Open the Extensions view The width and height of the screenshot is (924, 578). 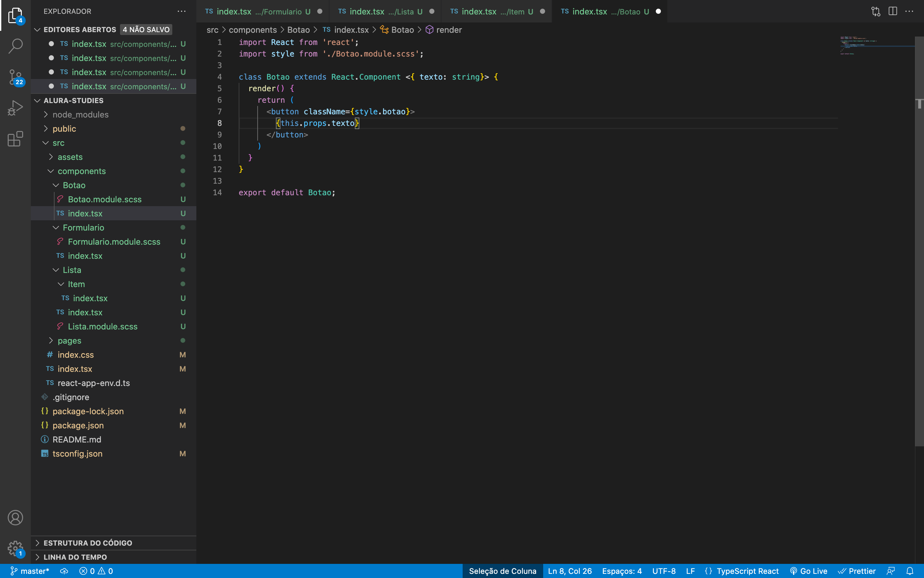click(x=15, y=139)
